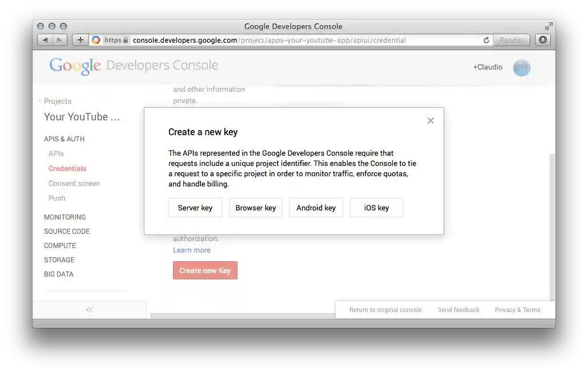Choose iOS key
This screenshot has width=588, height=373.
click(377, 208)
